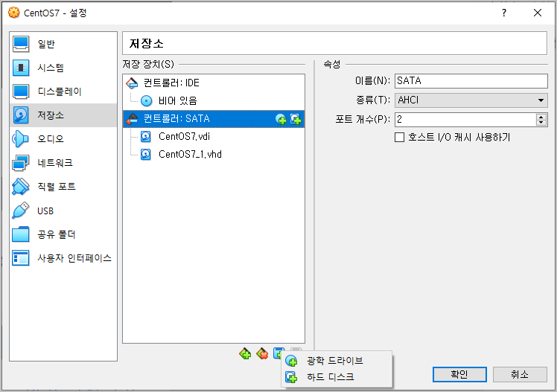557x392 pixels.
Task: Select the CentOS7.vdi disk entry
Action: pos(214,137)
